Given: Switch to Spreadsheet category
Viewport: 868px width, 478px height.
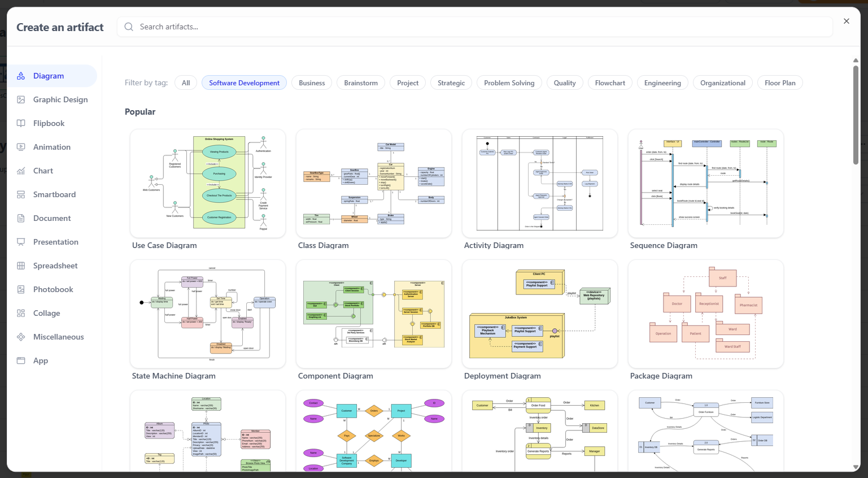Looking at the screenshot, I should [53, 266].
